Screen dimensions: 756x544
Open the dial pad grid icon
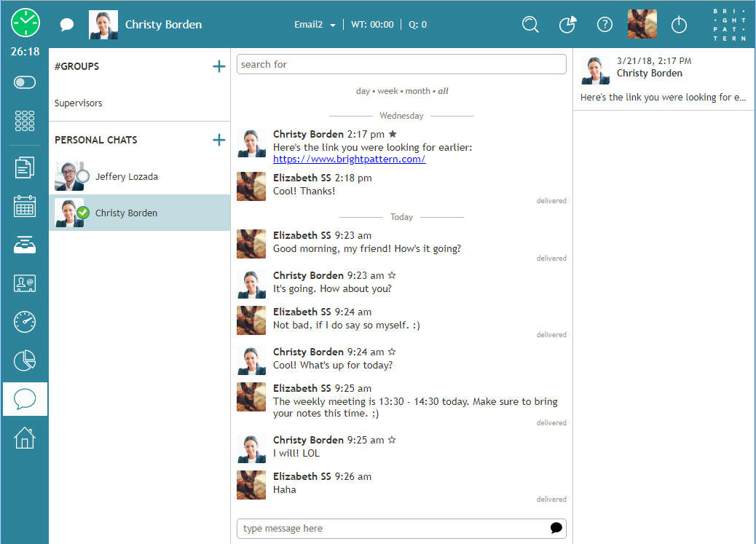pos(25,121)
